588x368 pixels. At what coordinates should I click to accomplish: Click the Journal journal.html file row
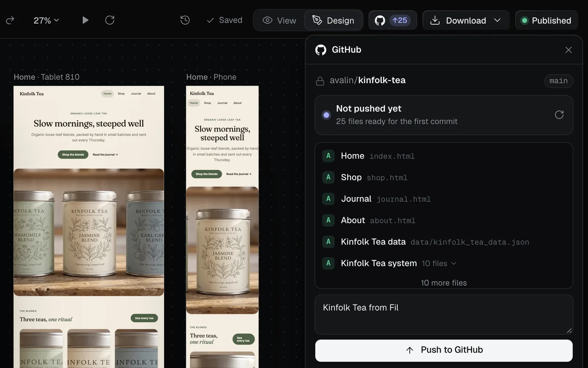(444, 199)
